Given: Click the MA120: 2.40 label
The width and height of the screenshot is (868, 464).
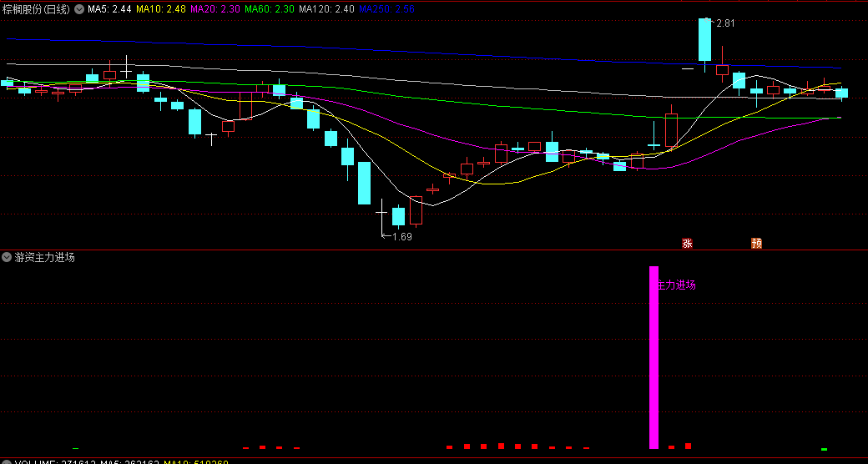Looking at the screenshot, I should 326,9.
